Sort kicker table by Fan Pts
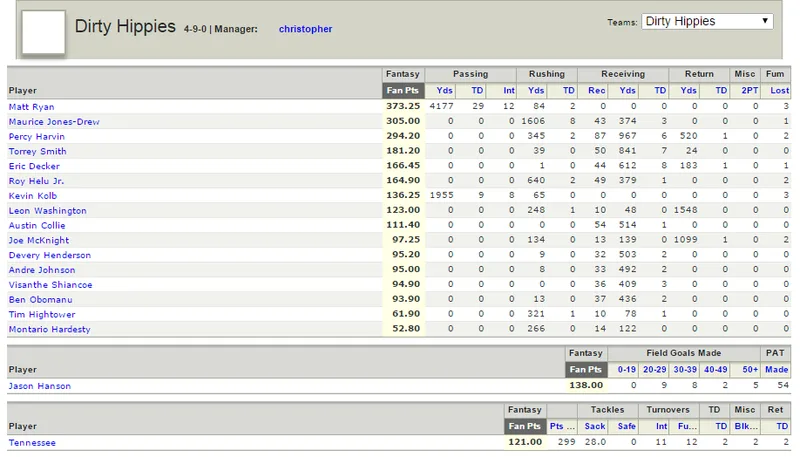The image size is (800, 457). pyautogui.click(x=586, y=369)
